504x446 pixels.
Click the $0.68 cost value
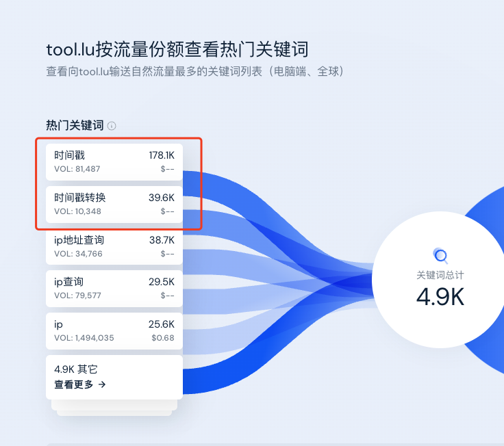pyautogui.click(x=163, y=338)
